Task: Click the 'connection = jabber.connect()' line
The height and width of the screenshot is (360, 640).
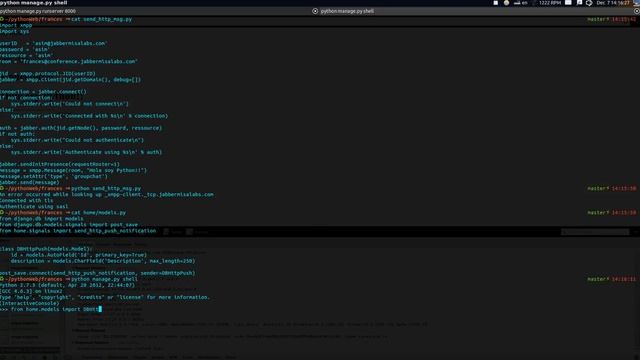Action: (43, 91)
